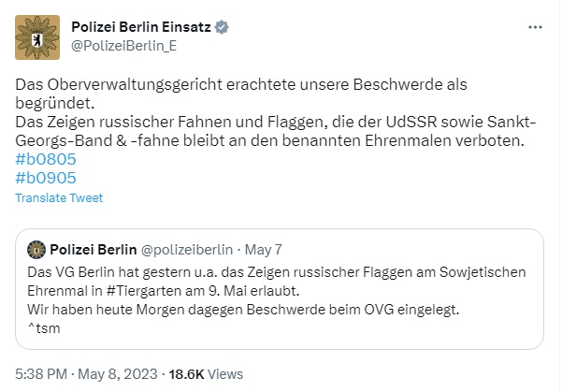Viewport: 562px width, 392px height.
Task: Click the May 7 date of quoted tweet
Action: pyautogui.click(x=265, y=250)
